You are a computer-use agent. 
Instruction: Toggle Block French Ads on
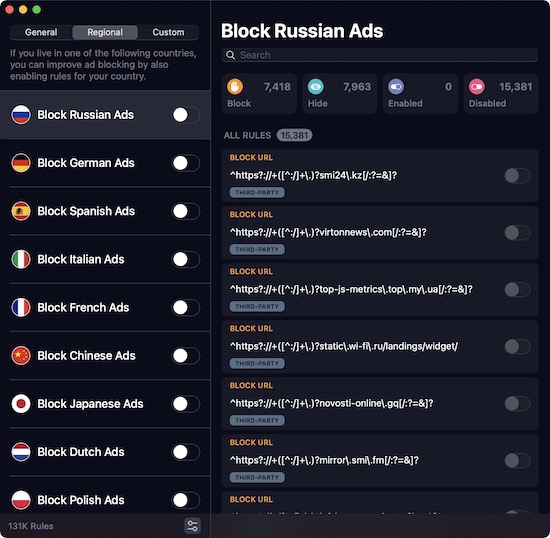point(186,308)
